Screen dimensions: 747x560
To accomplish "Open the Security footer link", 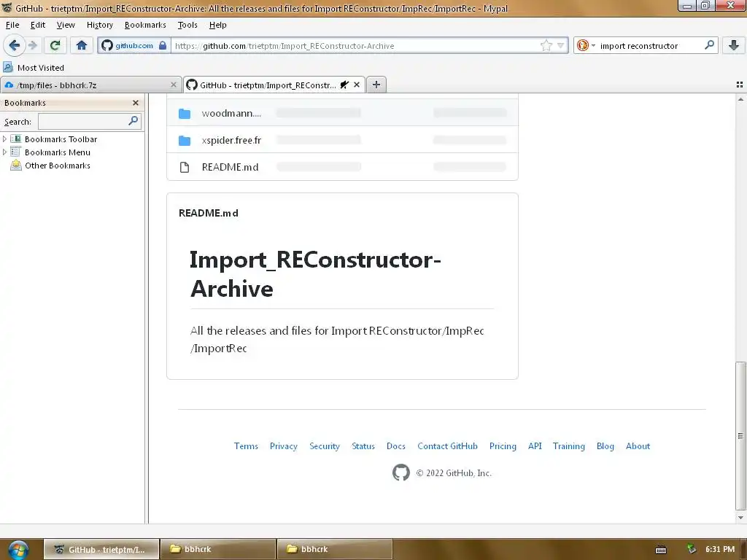I will click(x=325, y=446).
